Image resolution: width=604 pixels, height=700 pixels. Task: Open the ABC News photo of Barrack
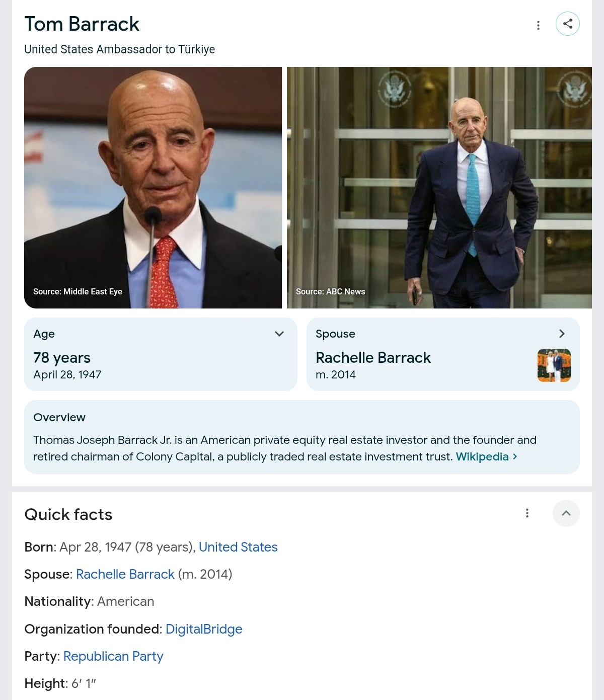click(x=439, y=187)
